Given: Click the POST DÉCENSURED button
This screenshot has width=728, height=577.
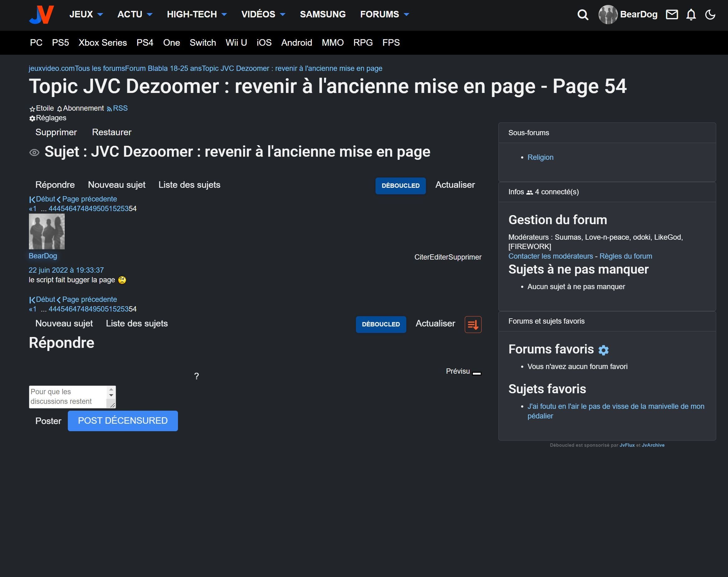Looking at the screenshot, I should click(x=123, y=421).
